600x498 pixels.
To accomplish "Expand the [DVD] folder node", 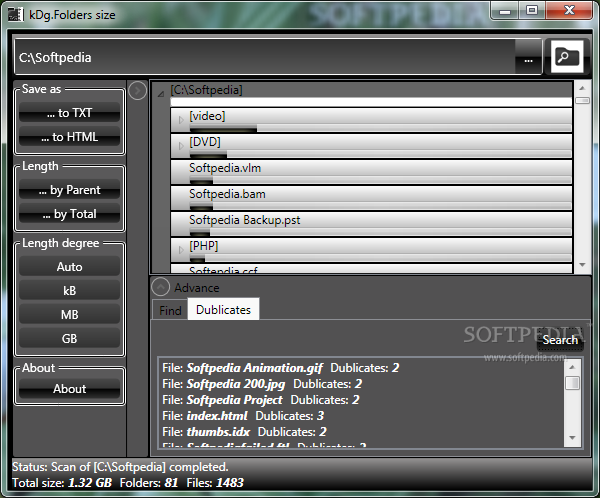I will (181, 146).
